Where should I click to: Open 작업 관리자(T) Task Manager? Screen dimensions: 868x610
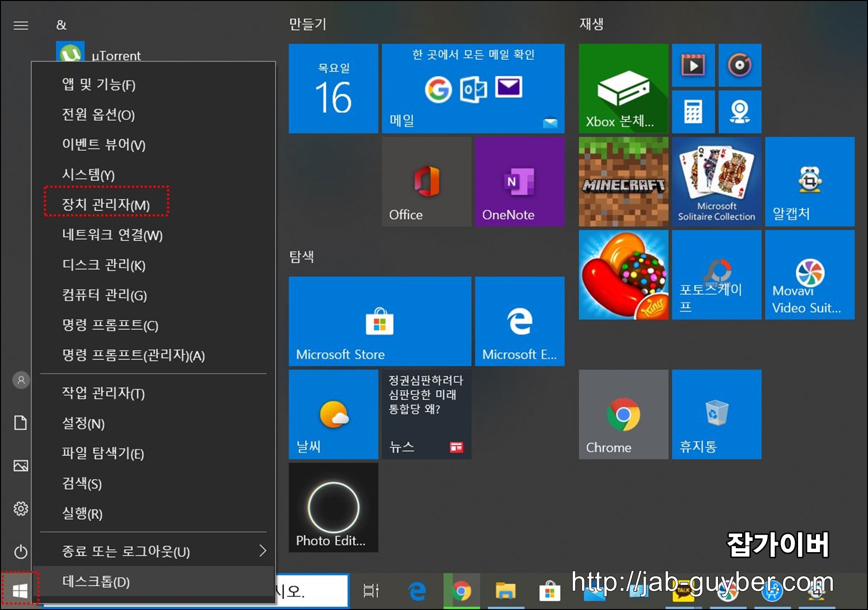(x=154, y=393)
